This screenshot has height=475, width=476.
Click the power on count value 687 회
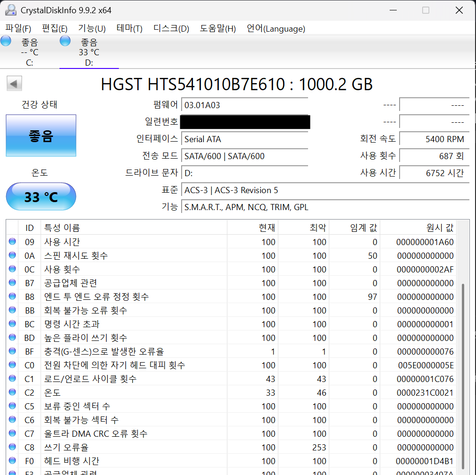[434, 156]
